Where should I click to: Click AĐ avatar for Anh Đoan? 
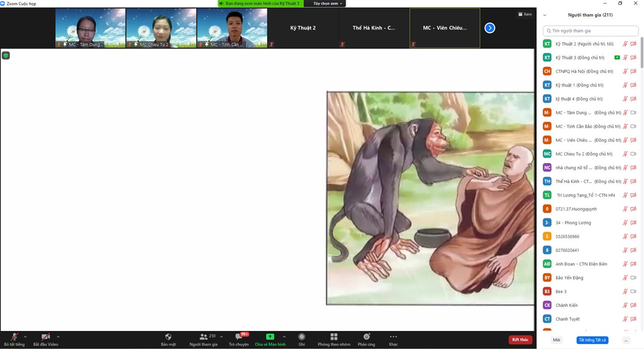click(547, 264)
